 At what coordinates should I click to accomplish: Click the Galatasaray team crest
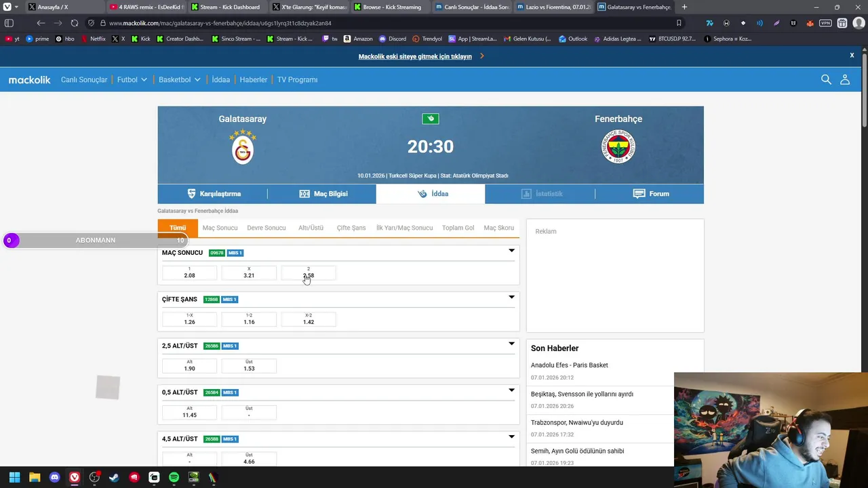click(242, 147)
